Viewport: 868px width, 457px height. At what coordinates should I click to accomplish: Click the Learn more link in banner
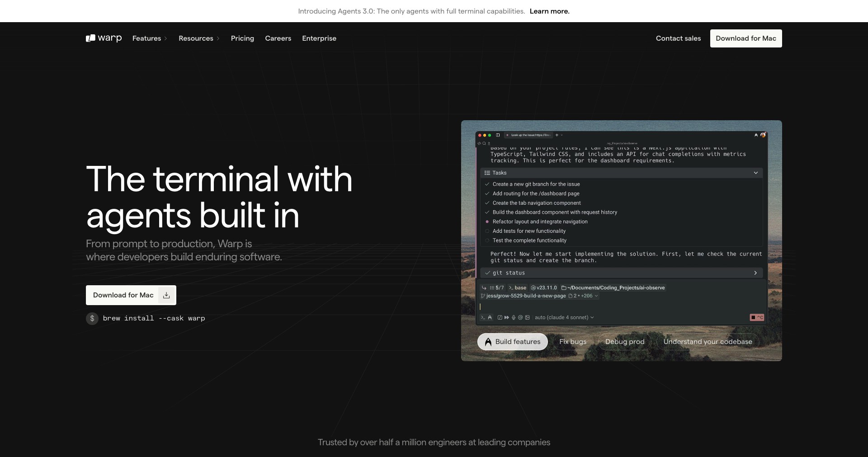pos(550,11)
